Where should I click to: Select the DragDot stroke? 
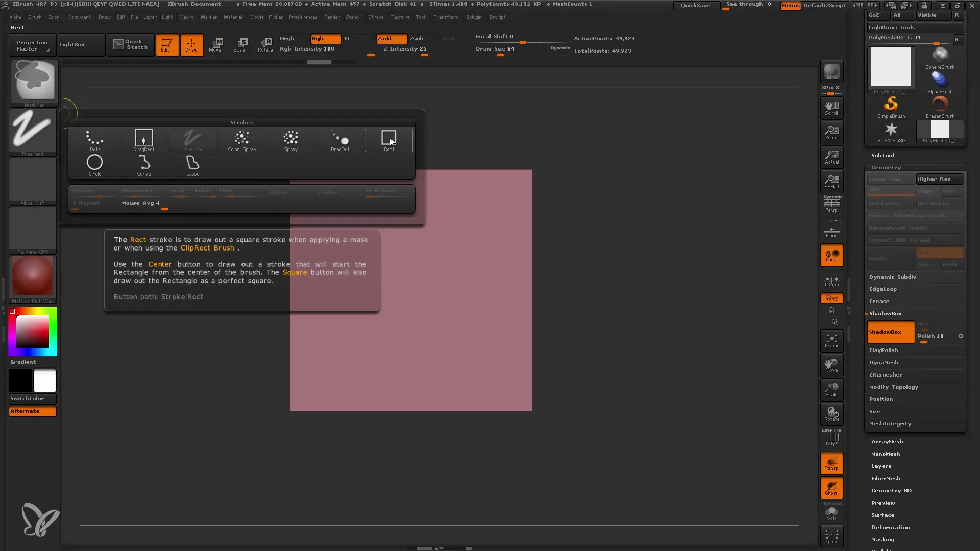(340, 140)
